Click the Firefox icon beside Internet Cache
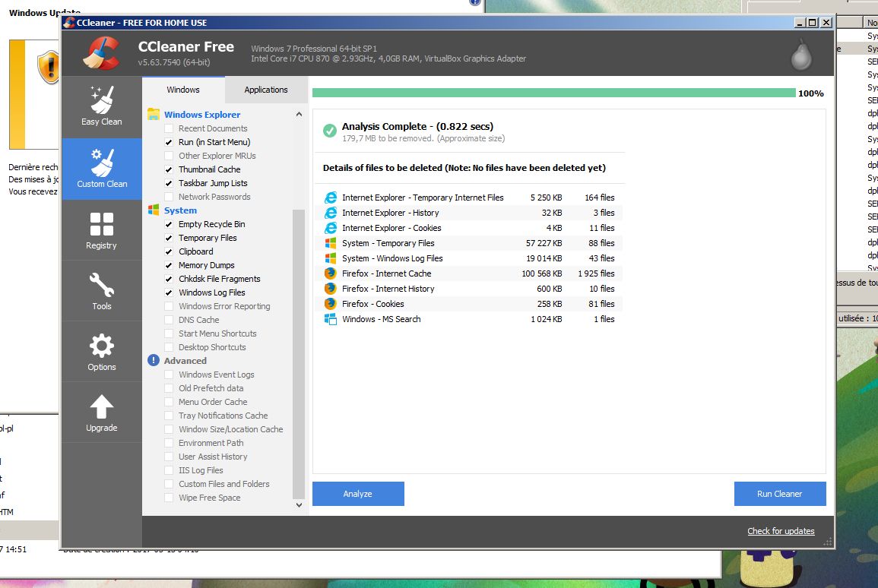 [x=330, y=273]
